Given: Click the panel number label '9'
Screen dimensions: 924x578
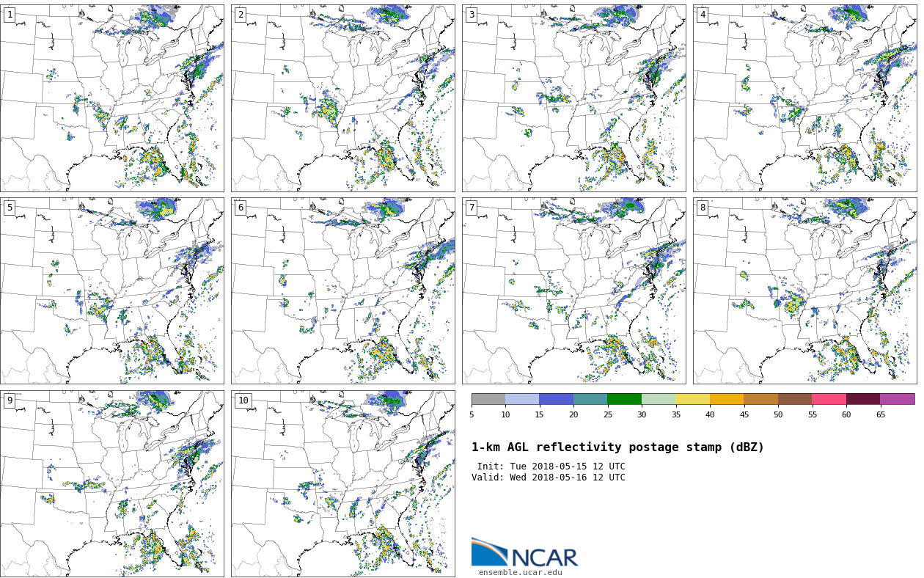Looking at the screenshot, I should click(x=10, y=400).
